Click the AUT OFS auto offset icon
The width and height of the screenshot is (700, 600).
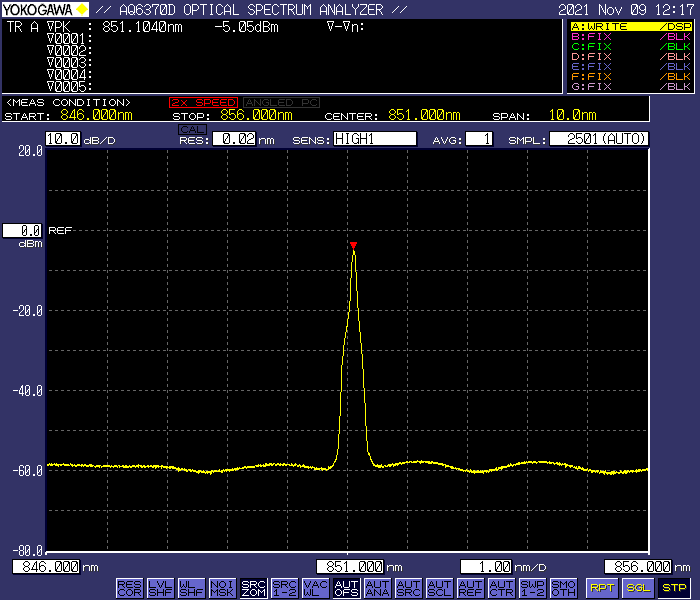346,588
